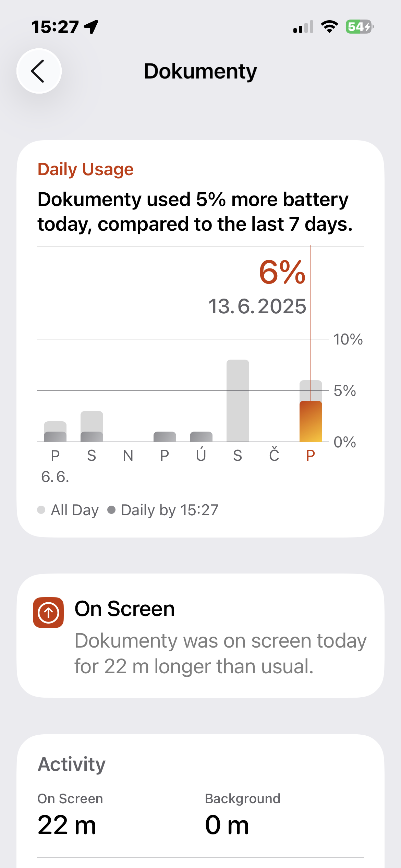Tap the N day label on chart axis
Viewport: 401px width, 868px height.
(x=128, y=456)
